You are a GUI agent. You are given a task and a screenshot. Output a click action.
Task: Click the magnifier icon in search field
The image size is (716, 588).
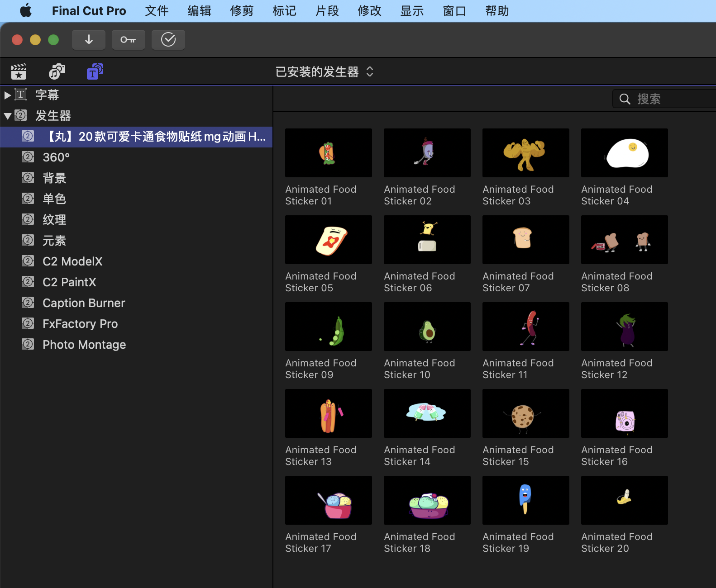tap(625, 99)
